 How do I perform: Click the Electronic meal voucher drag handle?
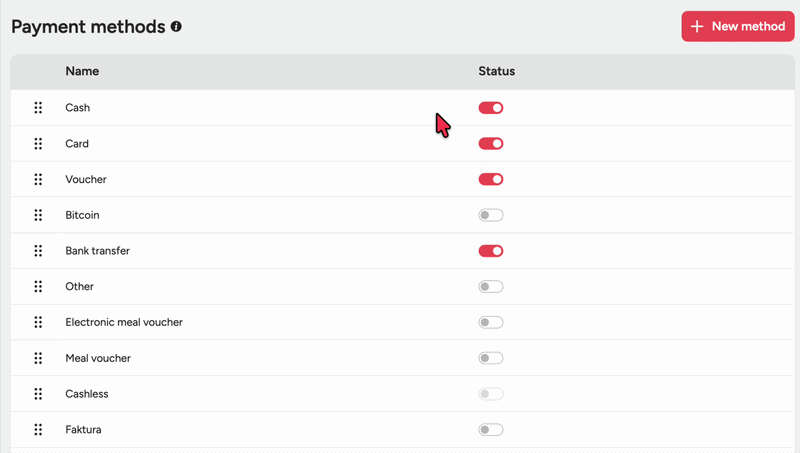tap(38, 323)
